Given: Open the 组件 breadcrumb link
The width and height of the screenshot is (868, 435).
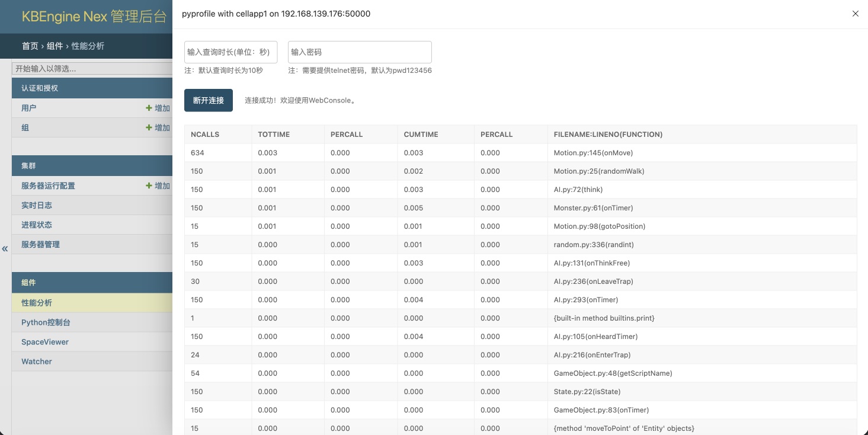Looking at the screenshot, I should coord(55,46).
